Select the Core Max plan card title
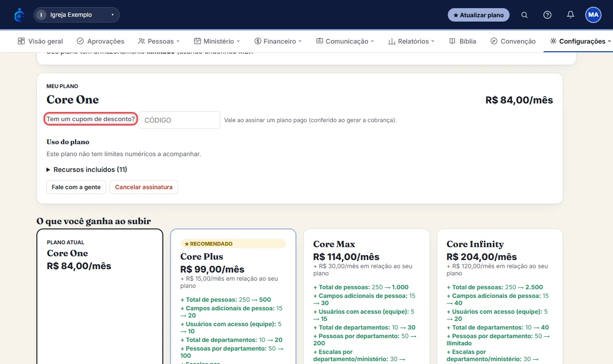 point(334,244)
